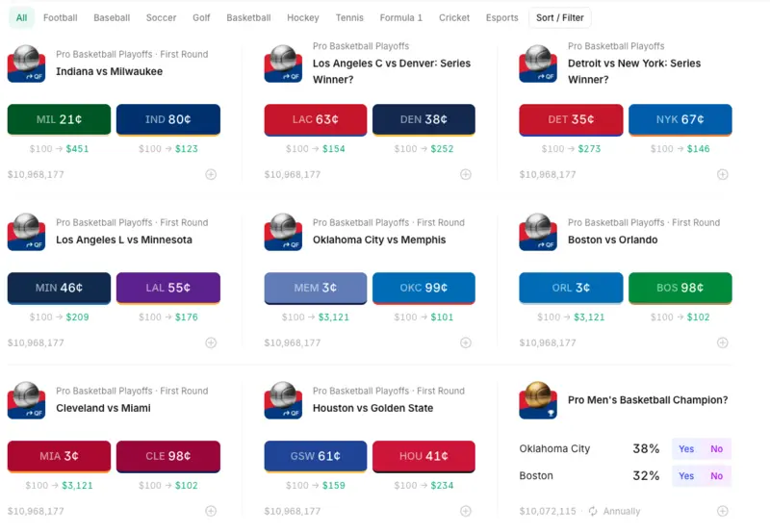The height and width of the screenshot is (532, 770).
Task: Click plus icon on Detroit vs New York card
Action: pyautogui.click(x=723, y=174)
